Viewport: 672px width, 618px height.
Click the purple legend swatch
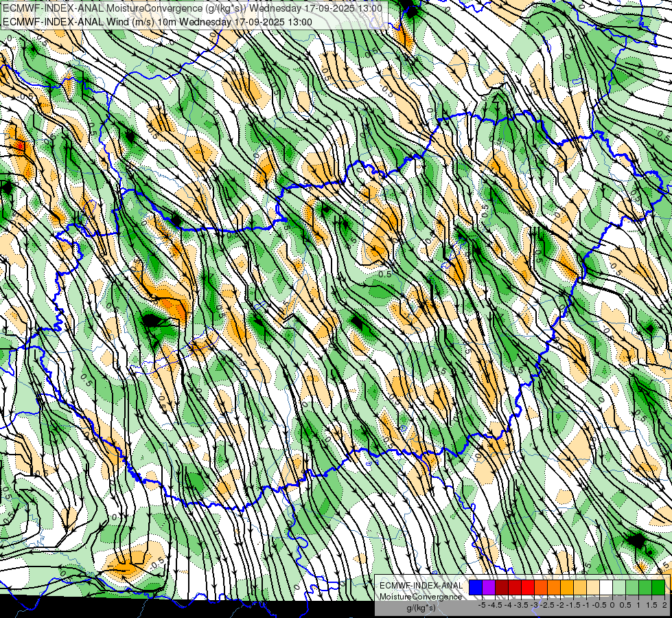[x=489, y=588]
